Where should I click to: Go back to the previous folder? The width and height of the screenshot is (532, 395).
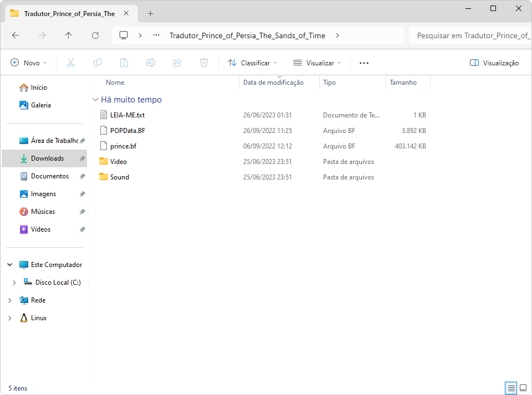pos(16,35)
